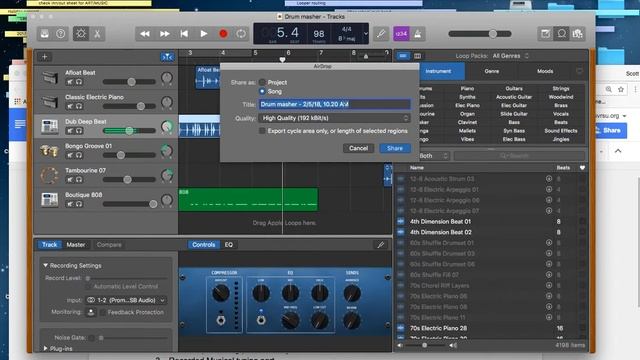The image size is (640, 360).
Task: Switch to Master tab in Smart Controls
Action: [76, 245]
